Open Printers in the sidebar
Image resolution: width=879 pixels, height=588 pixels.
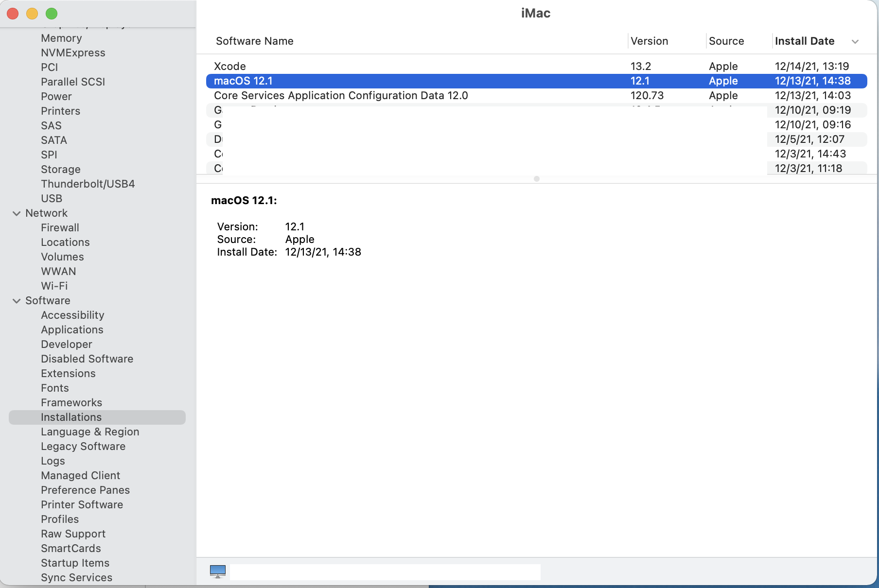[x=60, y=111]
